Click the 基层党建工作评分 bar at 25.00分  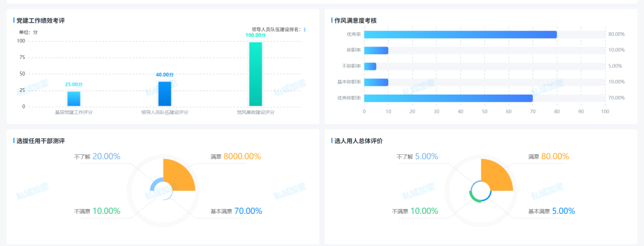click(73, 99)
